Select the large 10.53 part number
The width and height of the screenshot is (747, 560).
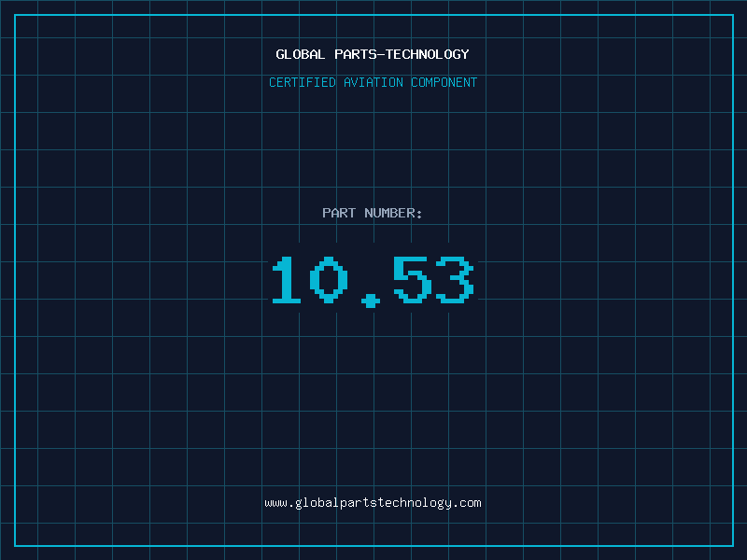(373, 281)
